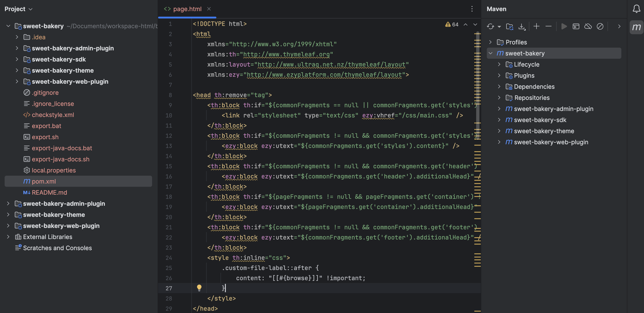
Task: Expand top-level sweet-bakery-theme folder
Action: [x=8, y=215]
